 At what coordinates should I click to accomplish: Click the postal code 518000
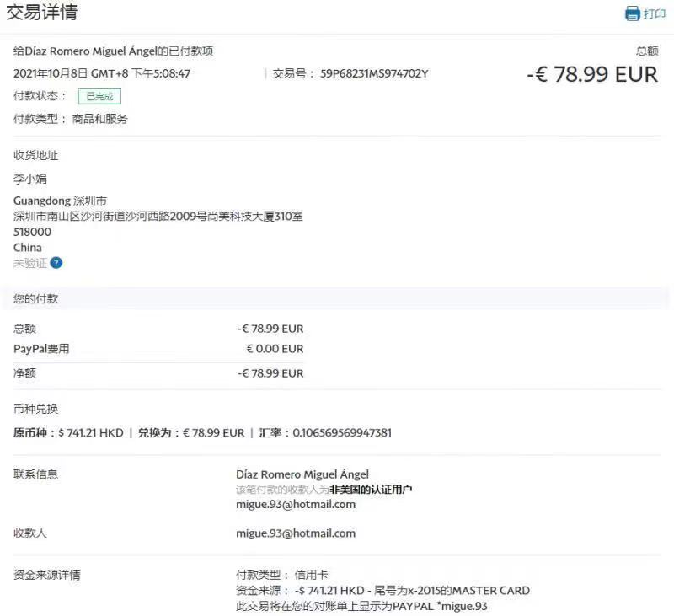[32, 232]
